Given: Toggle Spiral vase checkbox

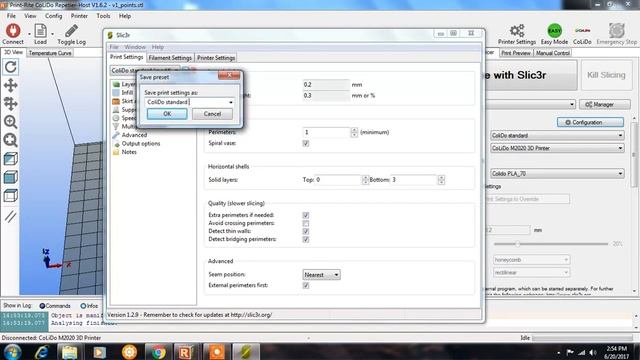Looking at the screenshot, I should (x=306, y=143).
